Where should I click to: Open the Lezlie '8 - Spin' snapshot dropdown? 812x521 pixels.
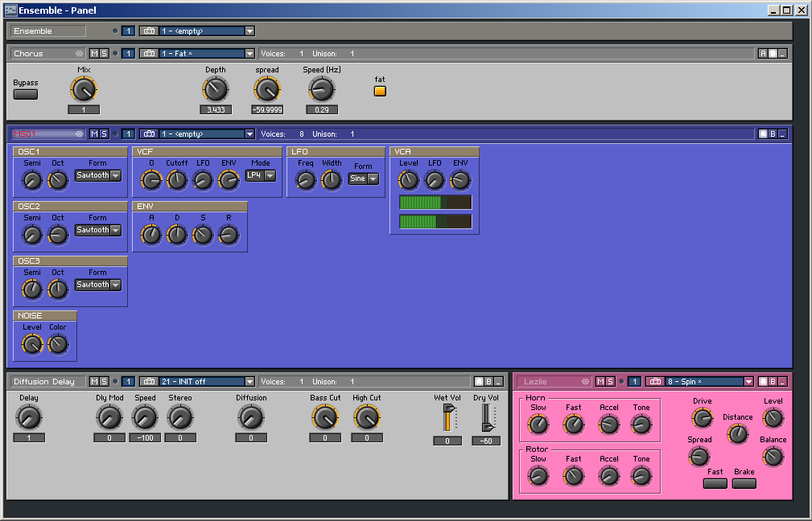748,381
